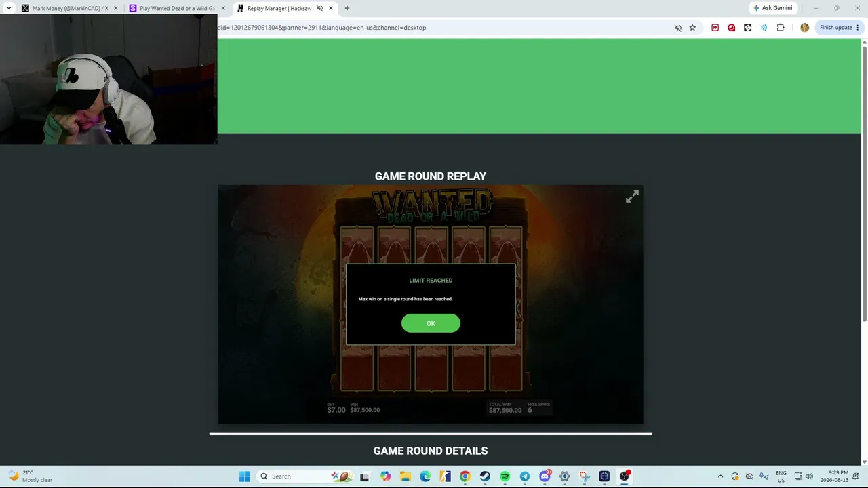The image size is (868, 488).
Task: Open the network tray icon
Action: click(x=798, y=476)
